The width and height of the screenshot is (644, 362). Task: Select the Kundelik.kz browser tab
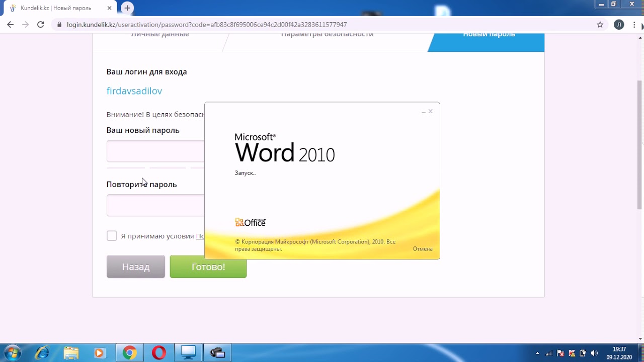[60, 9]
